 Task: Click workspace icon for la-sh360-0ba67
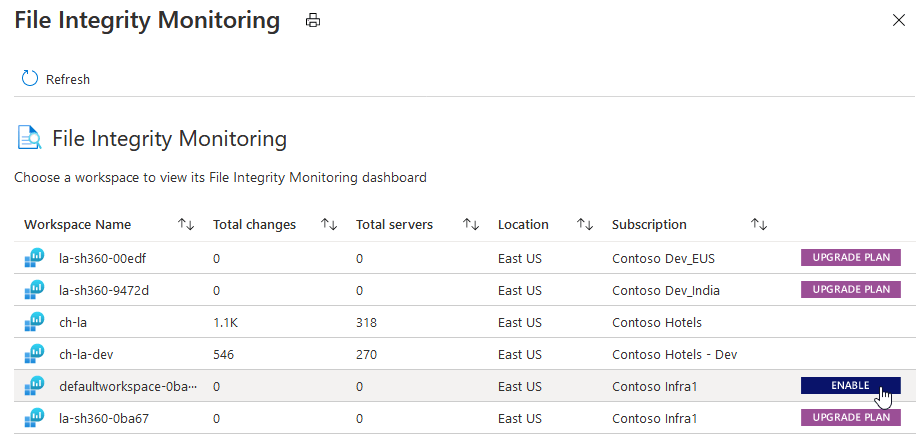coord(35,418)
